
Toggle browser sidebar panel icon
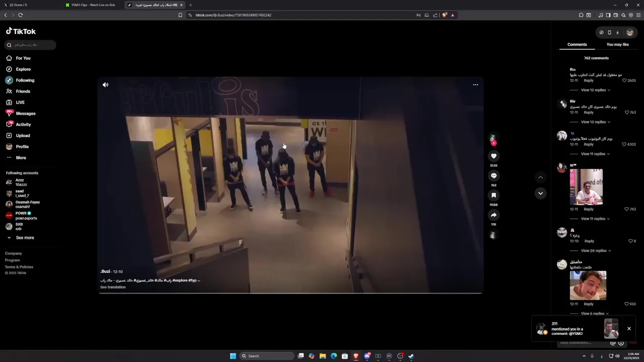click(608, 15)
